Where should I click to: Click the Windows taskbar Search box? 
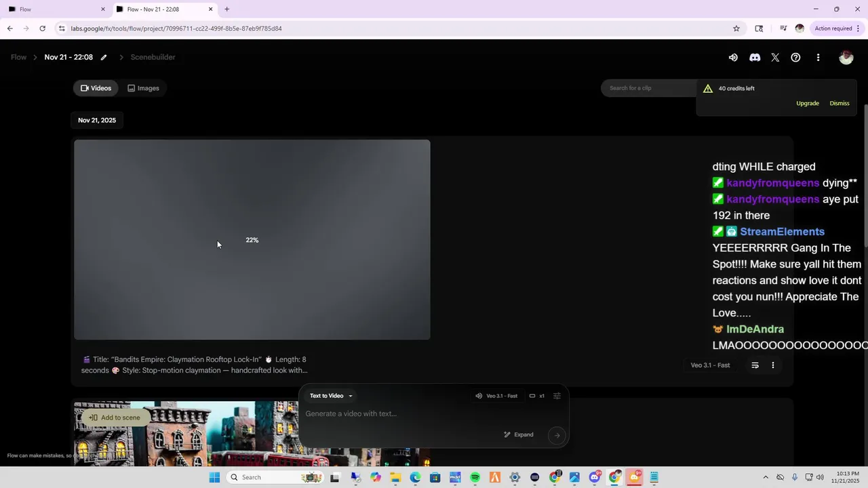pos(275,478)
